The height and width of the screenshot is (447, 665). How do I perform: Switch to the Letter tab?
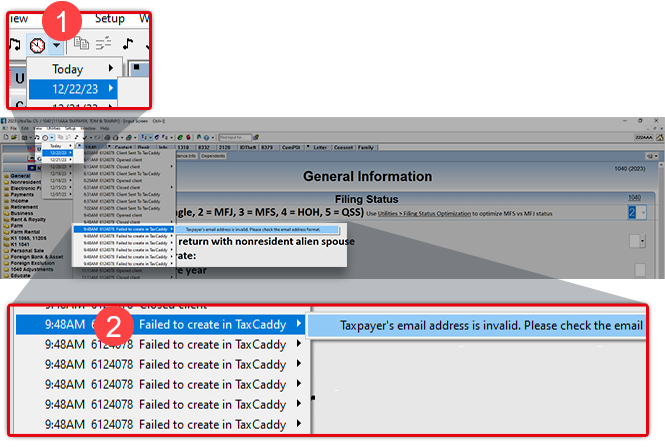click(320, 148)
